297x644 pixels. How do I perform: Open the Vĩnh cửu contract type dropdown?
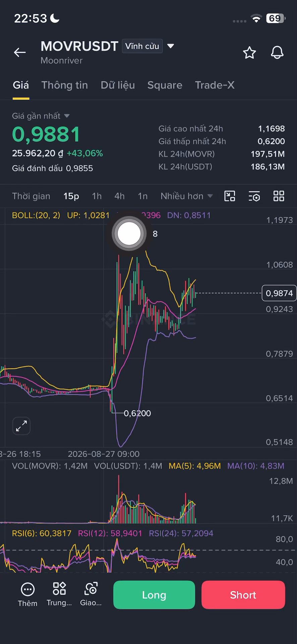coord(142,46)
